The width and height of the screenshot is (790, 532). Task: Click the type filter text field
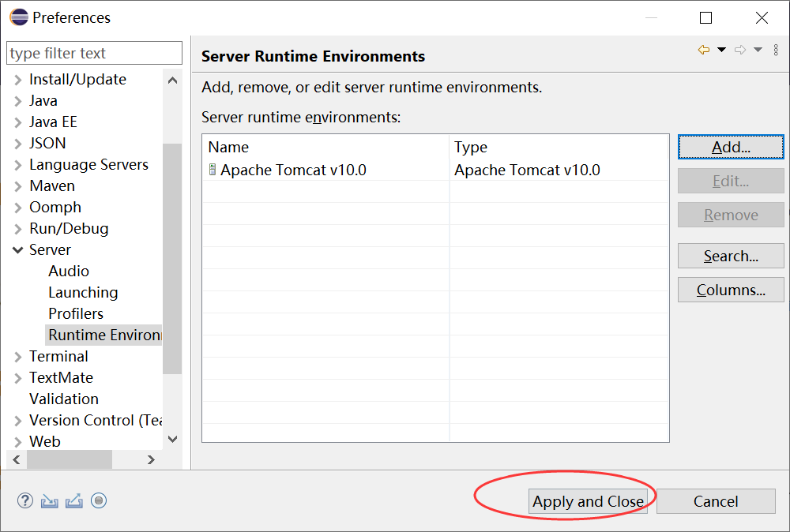coord(94,53)
